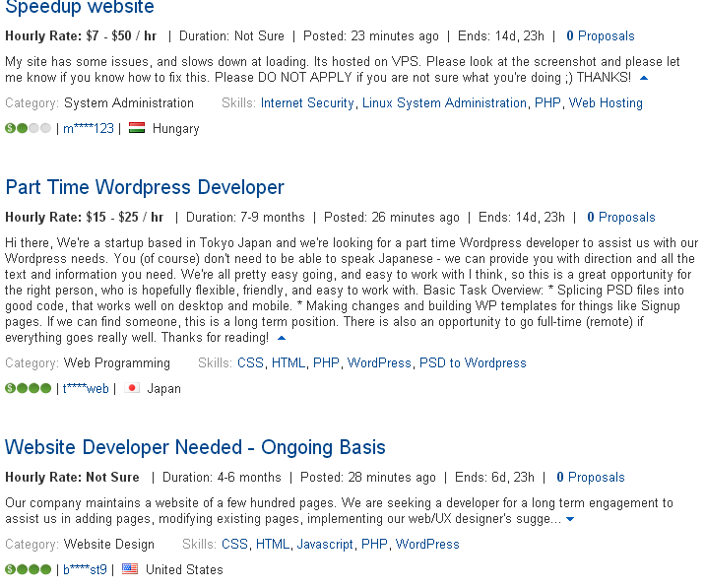Screen dimensions: 705x588
Task: Open the Javascript skill link
Action: 325,545
